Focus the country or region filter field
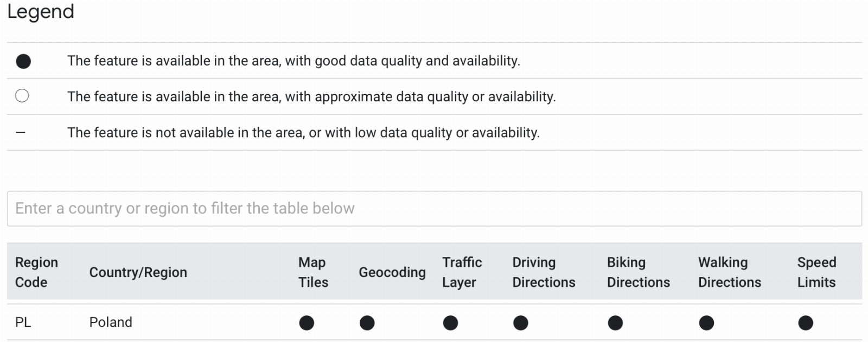 [x=434, y=209]
